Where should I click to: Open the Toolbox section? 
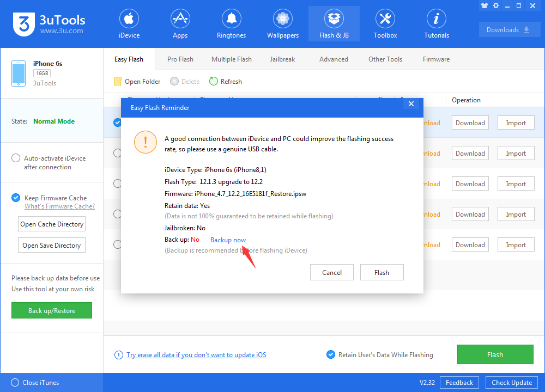coord(385,24)
